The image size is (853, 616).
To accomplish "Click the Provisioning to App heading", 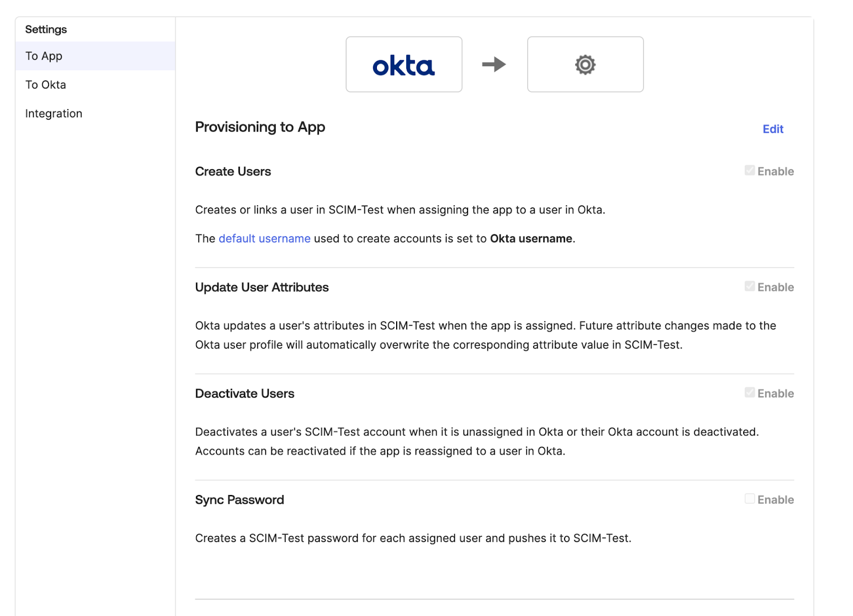I will (260, 127).
